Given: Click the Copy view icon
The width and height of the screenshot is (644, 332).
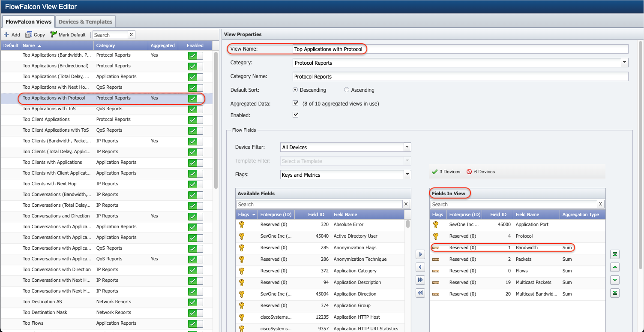Looking at the screenshot, I should pos(29,35).
